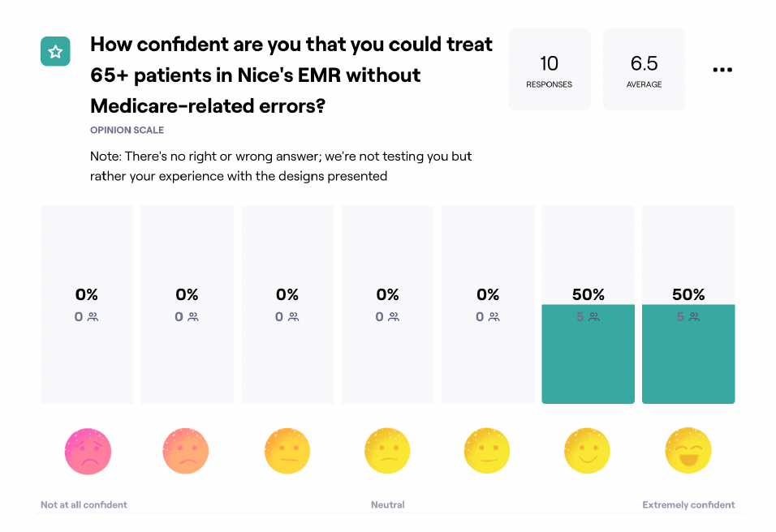This screenshot has height=532, width=776.
Task: Click the 6.5 Average stat card
Action: coord(645,70)
